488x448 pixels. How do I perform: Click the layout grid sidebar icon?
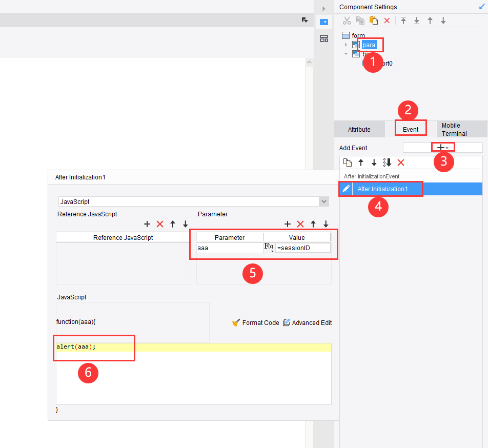point(324,38)
